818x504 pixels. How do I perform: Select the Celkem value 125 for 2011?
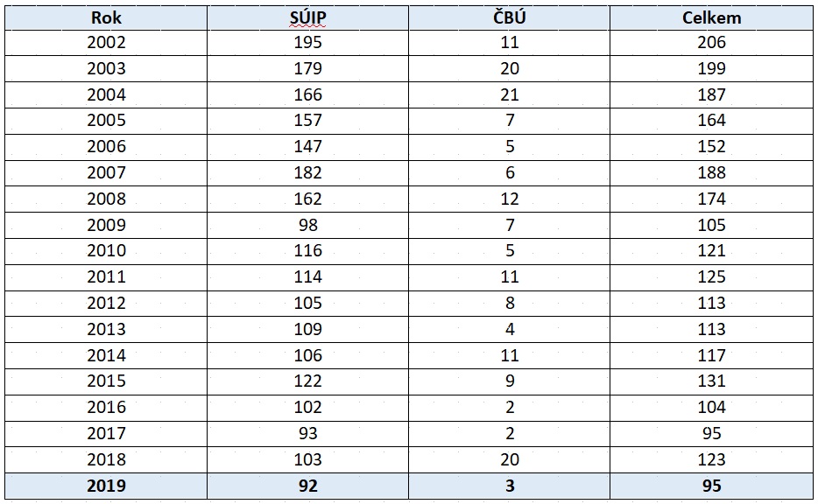coord(711,276)
